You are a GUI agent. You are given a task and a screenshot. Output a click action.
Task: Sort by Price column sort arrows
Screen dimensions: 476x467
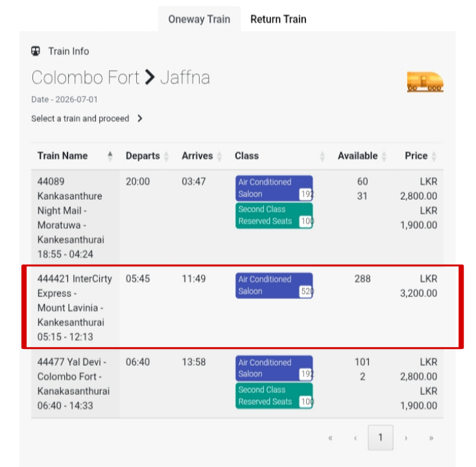tap(434, 156)
